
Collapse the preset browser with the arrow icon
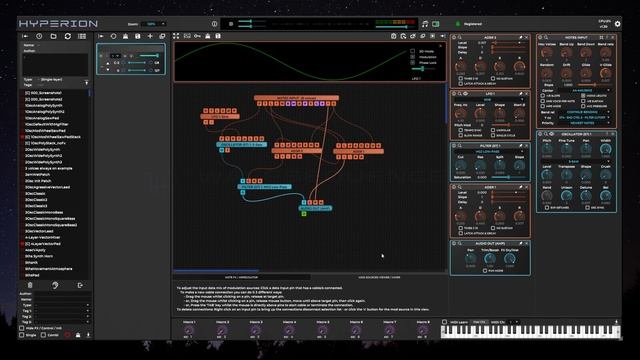coord(25,36)
